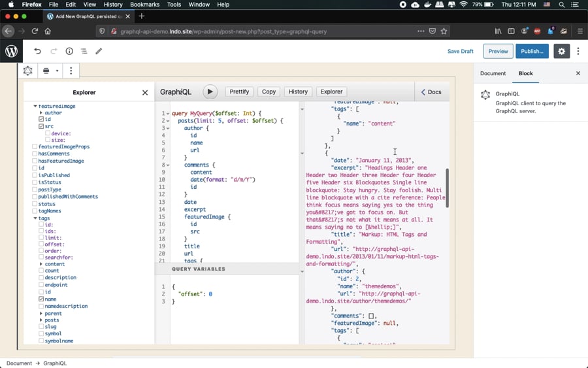Uncheck the name field under tags
Screen dimensions: 588x368
41,299
